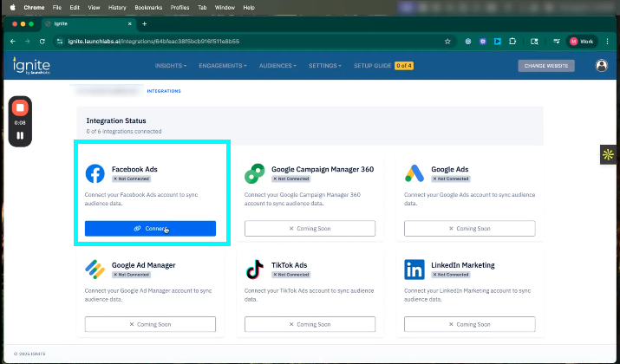The image size is (620, 364).
Task: Click the Google Ads logo icon
Action: (x=414, y=173)
